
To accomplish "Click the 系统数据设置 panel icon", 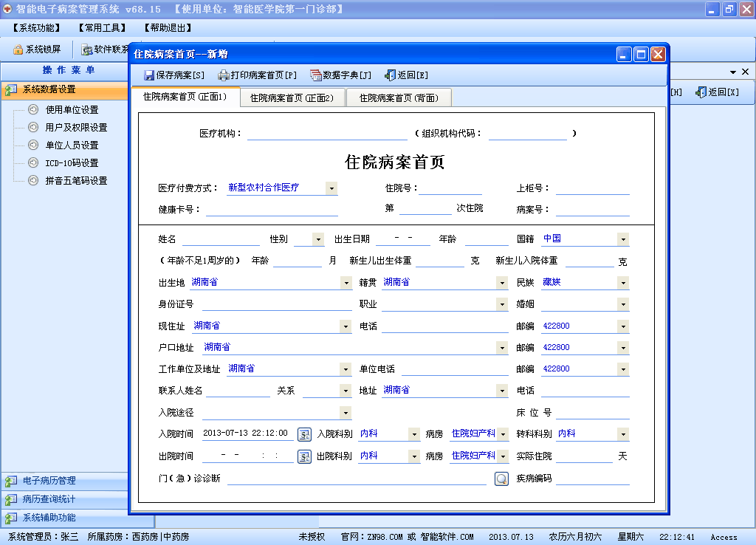I will point(10,89).
